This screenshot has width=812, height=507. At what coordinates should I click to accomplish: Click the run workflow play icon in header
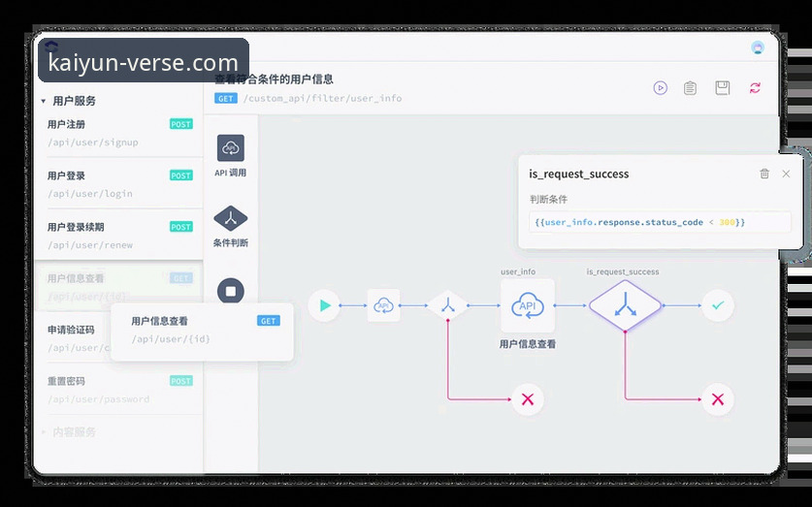pos(660,88)
